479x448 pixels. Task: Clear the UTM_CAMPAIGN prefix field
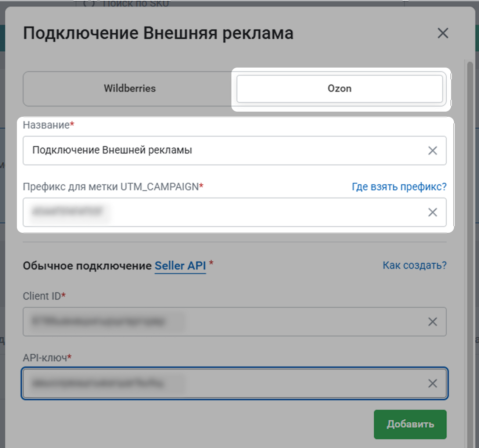coord(432,212)
